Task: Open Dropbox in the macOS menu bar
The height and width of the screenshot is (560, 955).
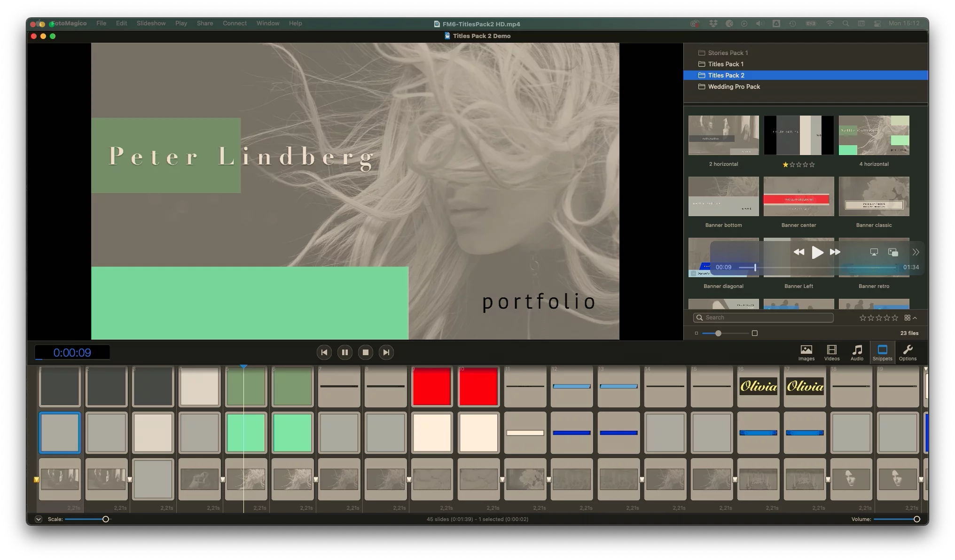Action: (x=713, y=23)
